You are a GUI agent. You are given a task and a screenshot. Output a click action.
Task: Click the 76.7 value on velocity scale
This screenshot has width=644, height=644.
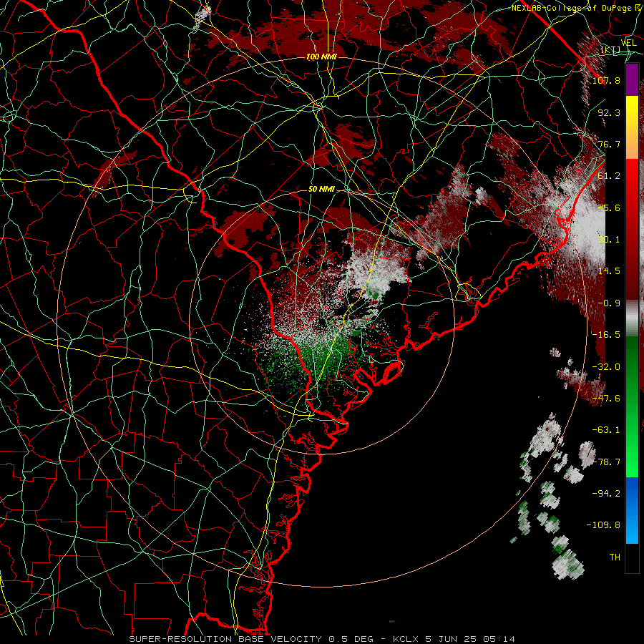point(609,144)
